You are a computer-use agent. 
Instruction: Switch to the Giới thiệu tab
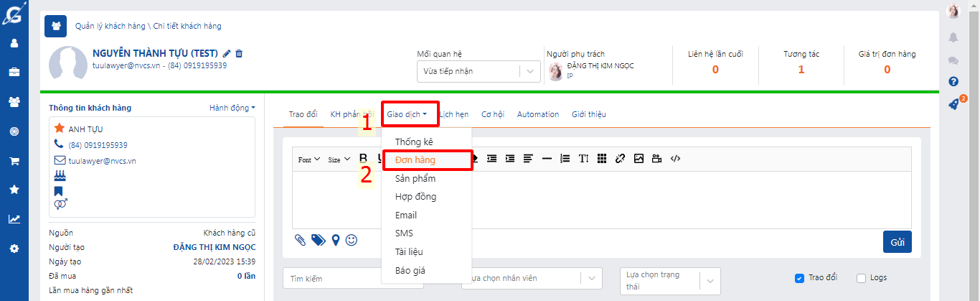point(588,114)
